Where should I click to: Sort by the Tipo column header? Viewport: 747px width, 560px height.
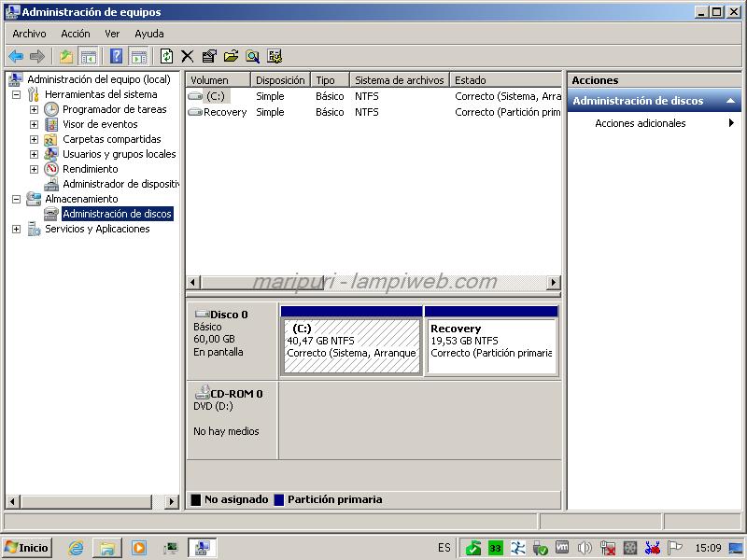point(331,80)
